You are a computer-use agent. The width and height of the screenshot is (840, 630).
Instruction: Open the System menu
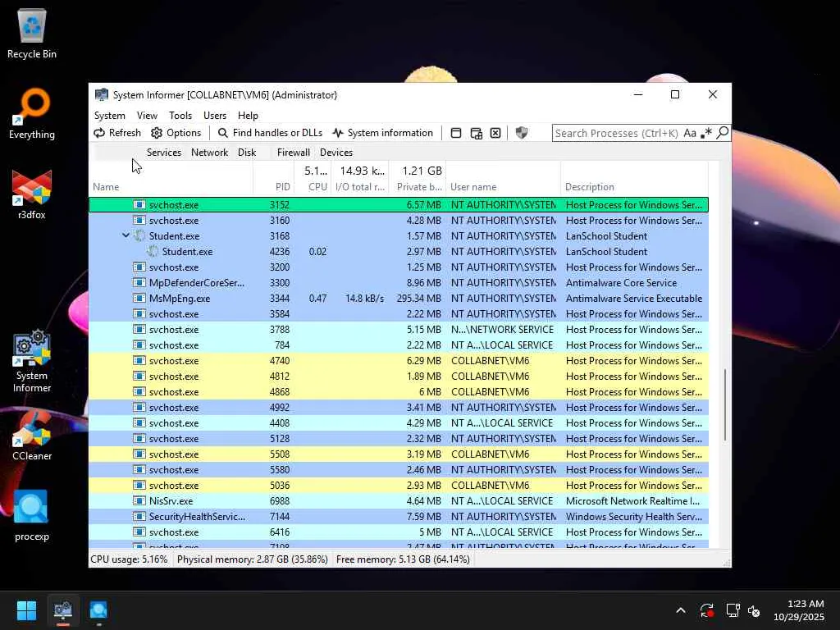[x=110, y=115]
